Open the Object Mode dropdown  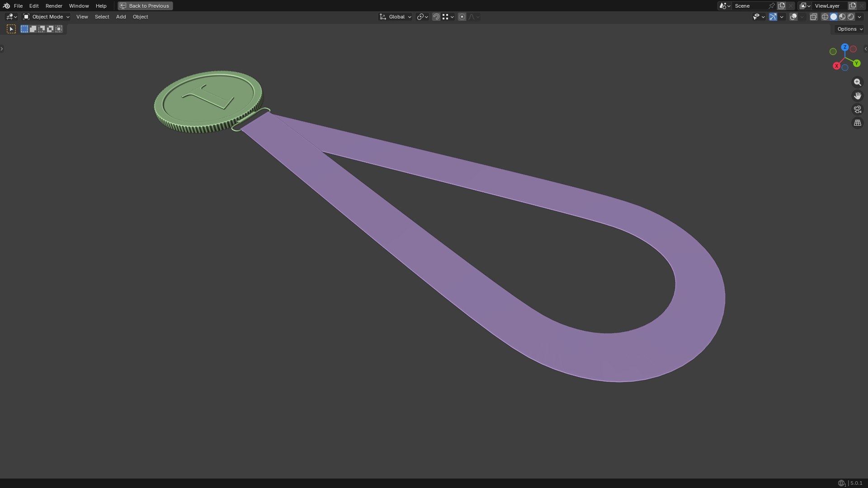point(46,17)
